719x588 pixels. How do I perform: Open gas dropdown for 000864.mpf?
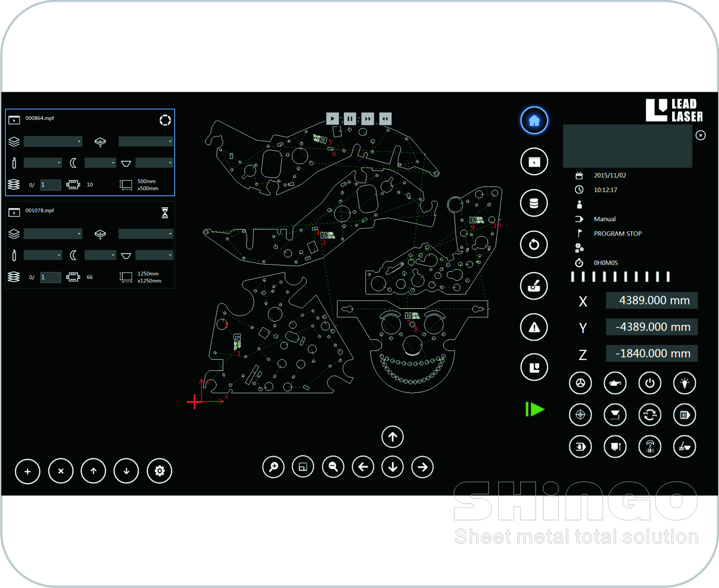click(x=43, y=163)
